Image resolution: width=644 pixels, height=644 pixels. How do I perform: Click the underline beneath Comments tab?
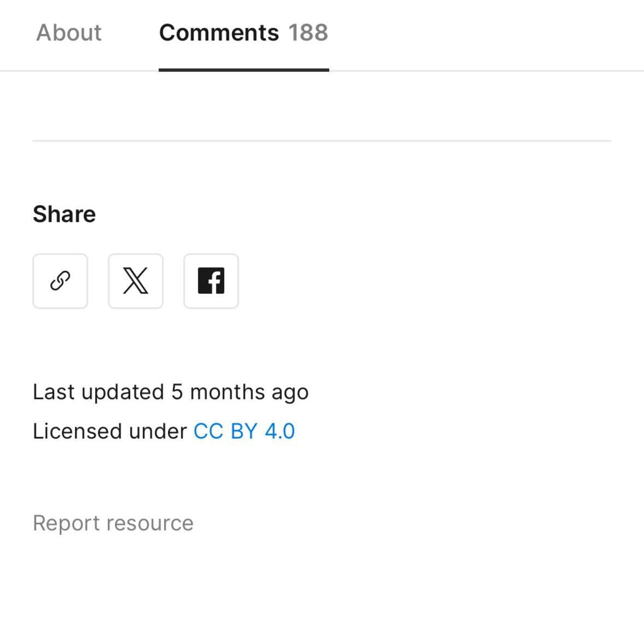coord(244,70)
